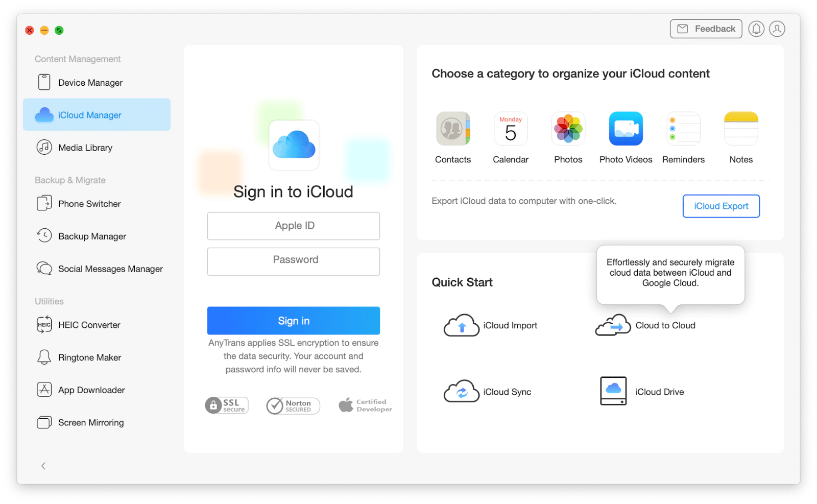Click the Quick Start heading
This screenshot has width=817, height=504.
tap(462, 282)
